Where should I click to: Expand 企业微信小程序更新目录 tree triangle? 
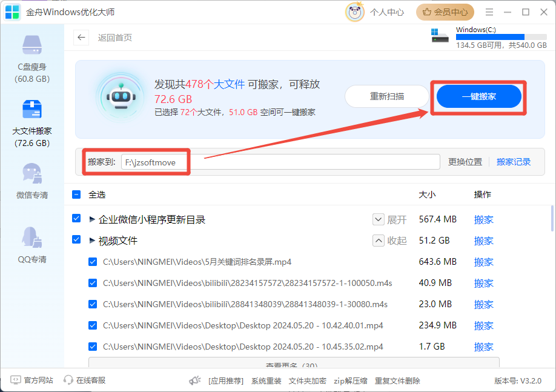(92, 219)
